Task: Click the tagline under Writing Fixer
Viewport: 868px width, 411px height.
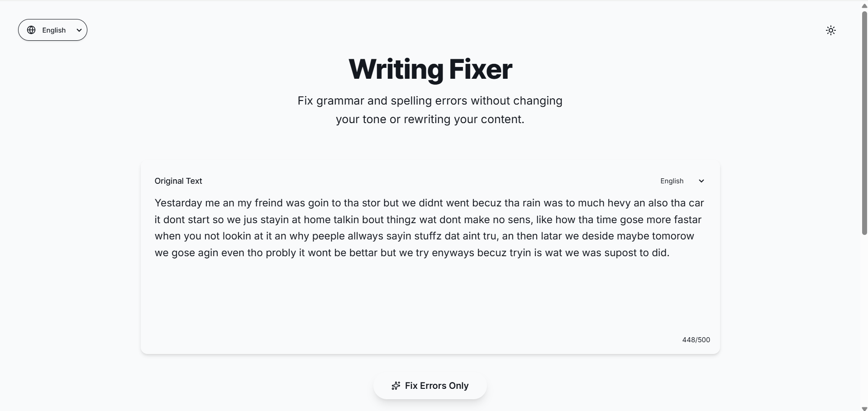Action: [x=429, y=110]
